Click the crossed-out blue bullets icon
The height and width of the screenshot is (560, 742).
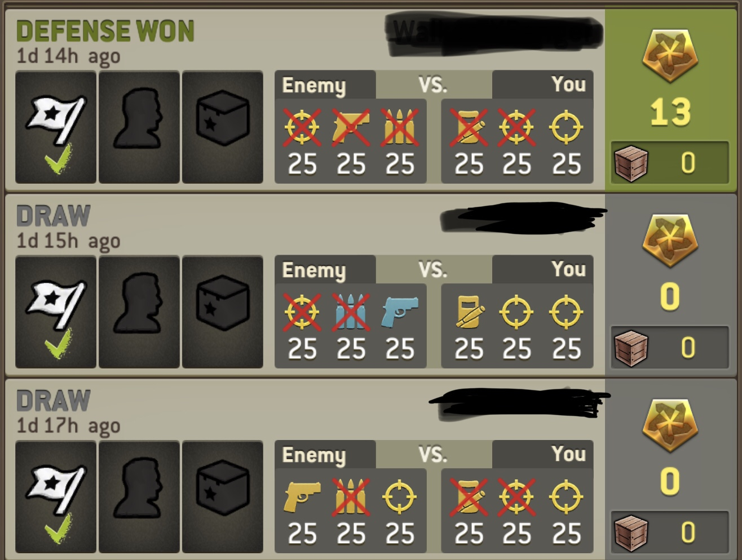tap(351, 312)
